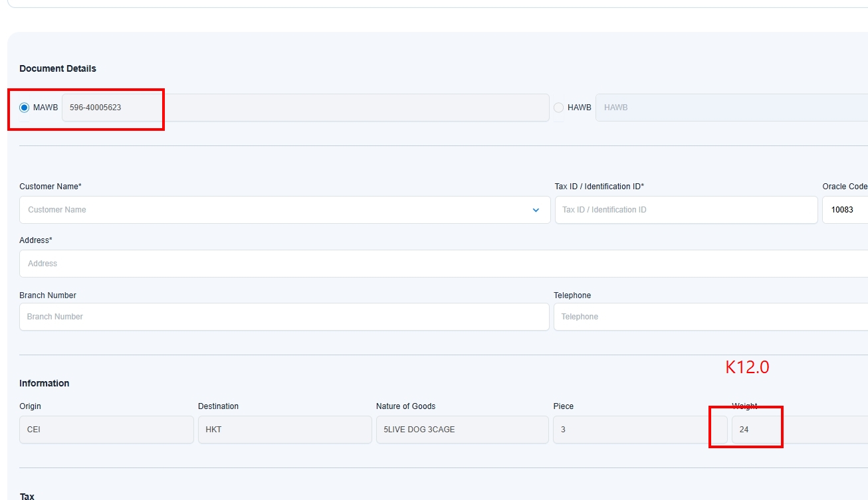The image size is (868, 500).
Task: Click the Address* field label
Action: coord(36,240)
